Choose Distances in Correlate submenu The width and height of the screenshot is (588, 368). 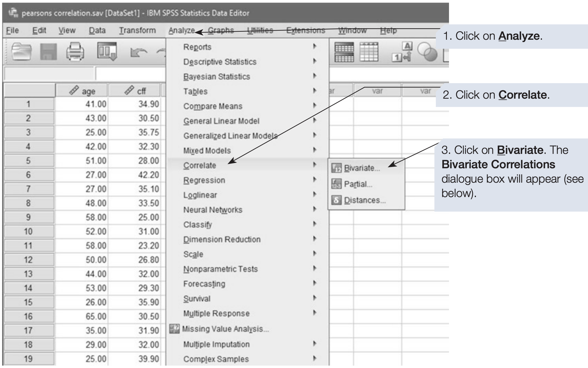point(364,200)
